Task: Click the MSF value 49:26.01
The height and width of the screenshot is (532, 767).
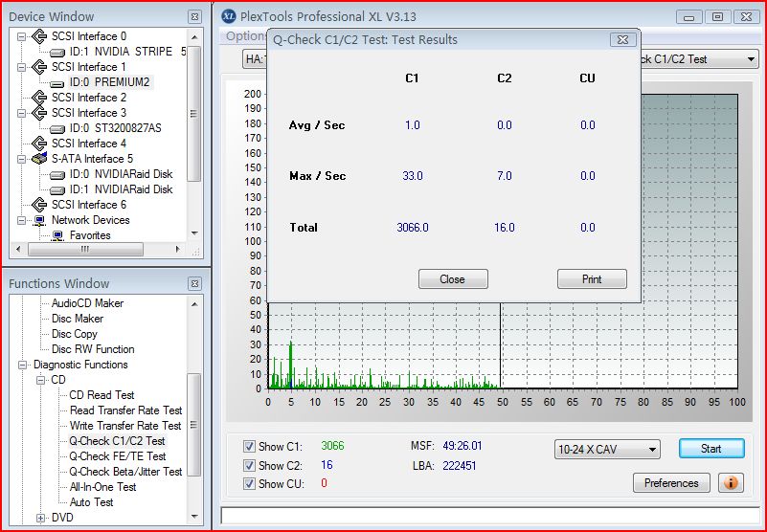Action: pyautogui.click(x=462, y=446)
